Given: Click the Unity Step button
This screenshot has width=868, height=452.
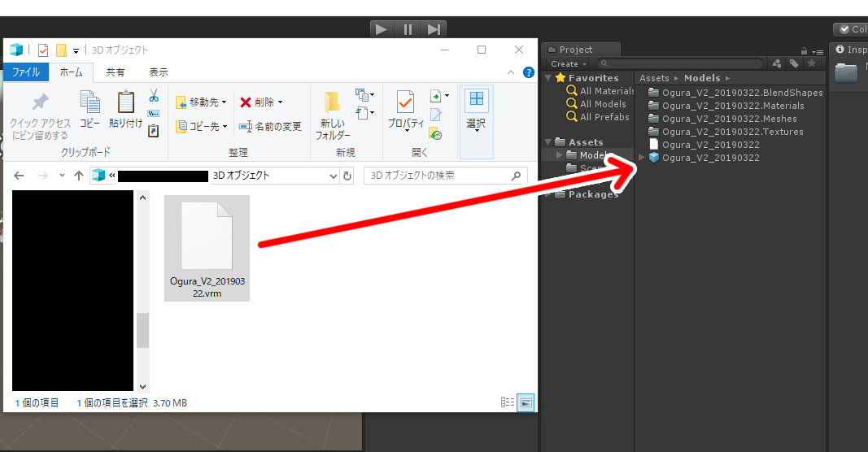Looking at the screenshot, I should pos(434,29).
